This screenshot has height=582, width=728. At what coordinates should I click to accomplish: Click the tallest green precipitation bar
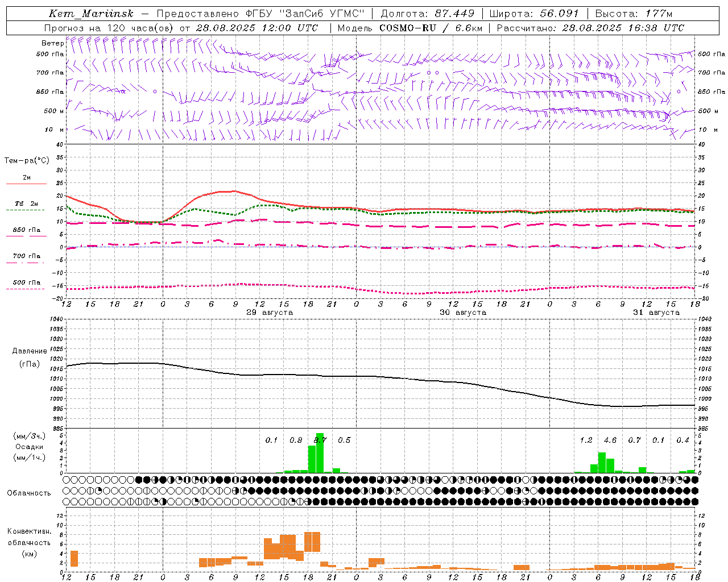pyautogui.click(x=320, y=453)
